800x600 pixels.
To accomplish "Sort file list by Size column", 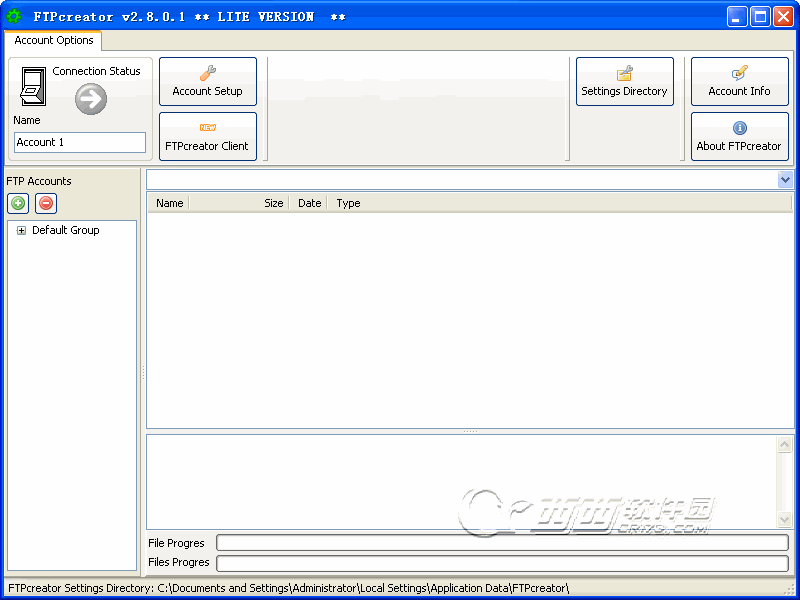I will click(239, 203).
